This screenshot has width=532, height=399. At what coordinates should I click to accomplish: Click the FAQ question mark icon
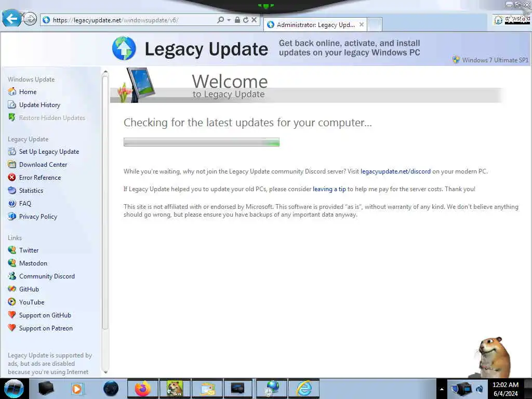[x=12, y=203]
